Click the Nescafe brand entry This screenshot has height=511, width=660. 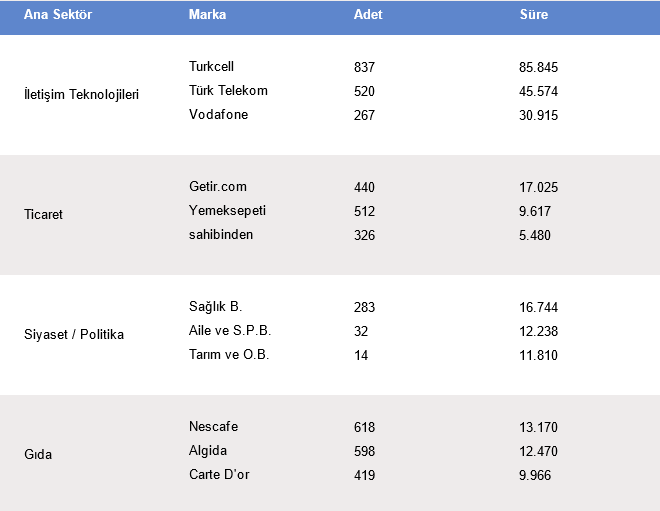(x=213, y=427)
